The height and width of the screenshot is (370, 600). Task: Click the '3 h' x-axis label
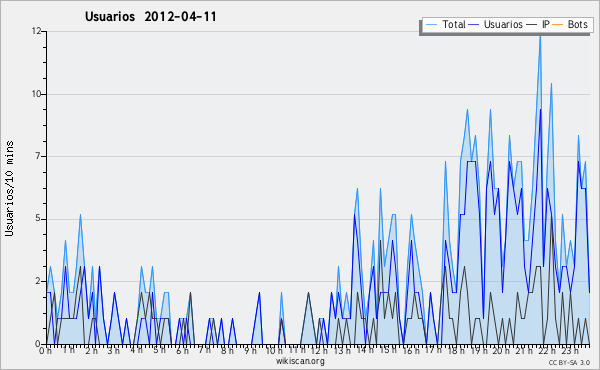(x=113, y=351)
